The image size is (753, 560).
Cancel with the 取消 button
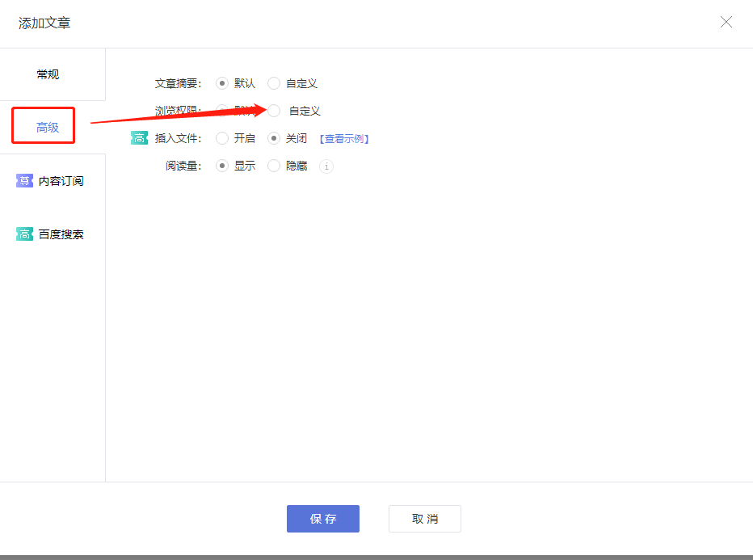point(425,519)
